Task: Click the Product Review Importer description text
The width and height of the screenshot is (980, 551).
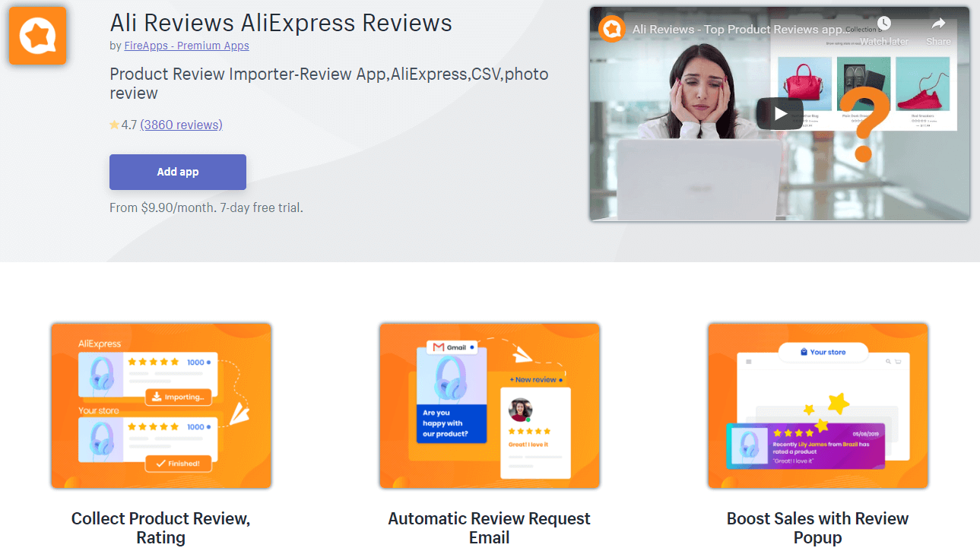Action: [329, 84]
